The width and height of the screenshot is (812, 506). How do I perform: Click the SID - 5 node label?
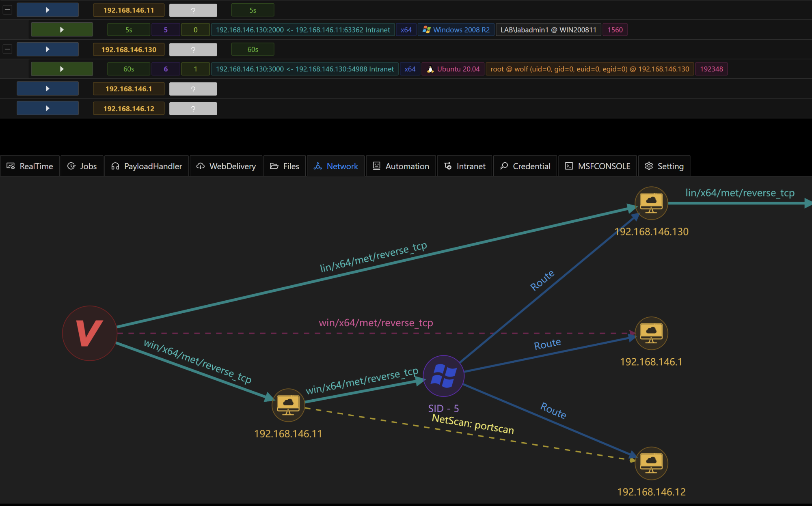click(x=443, y=408)
